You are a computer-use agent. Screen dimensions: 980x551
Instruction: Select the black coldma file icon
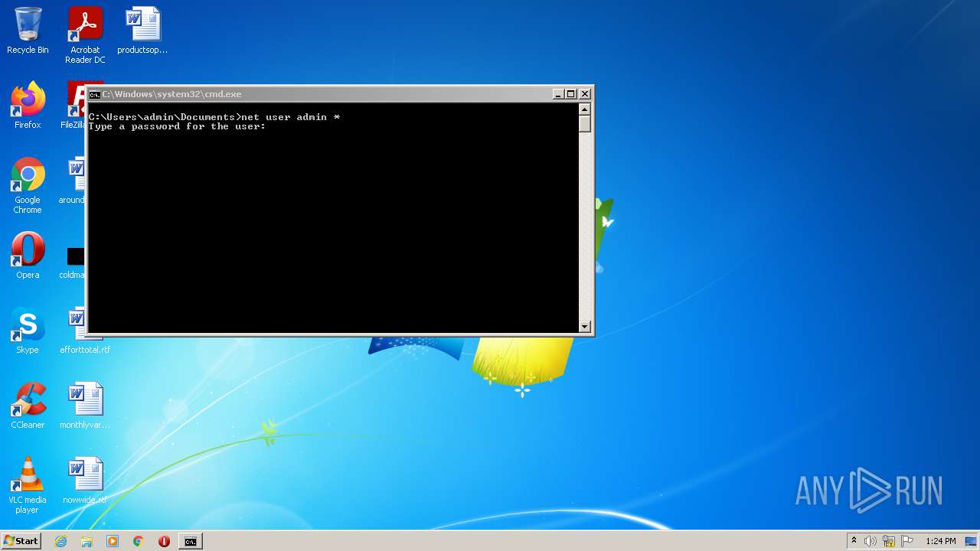point(73,262)
